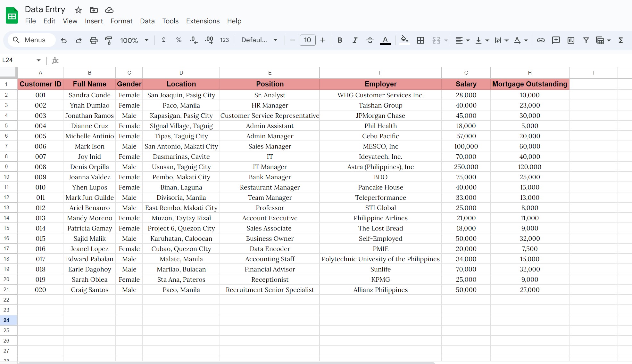Click the Menus search box

tap(31, 40)
